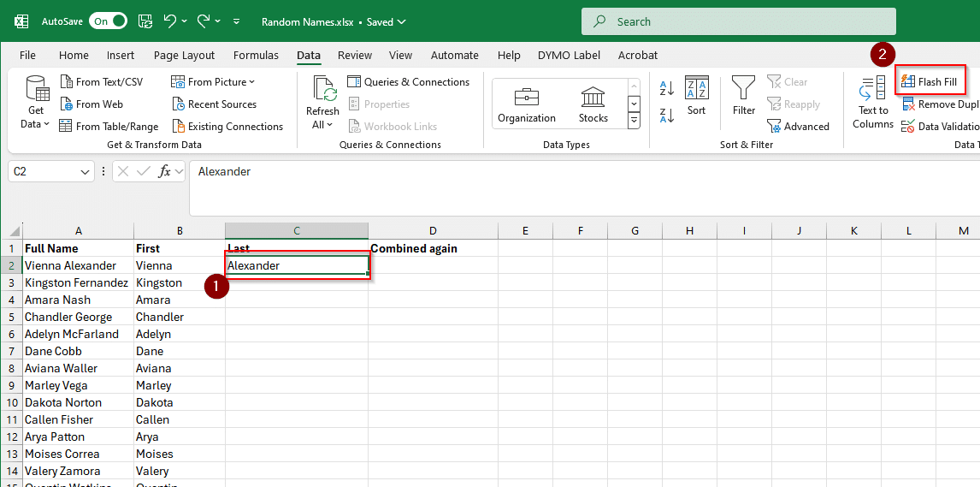Click From Table/Range
This screenshot has width=980, height=487.
point(109,127)
